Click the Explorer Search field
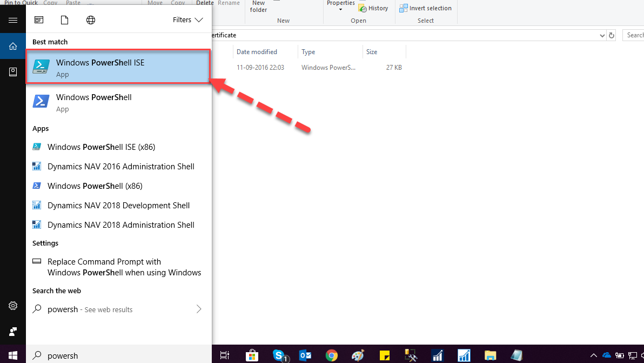This screenshot has width=644, height=363. click(x=633, y=35)
